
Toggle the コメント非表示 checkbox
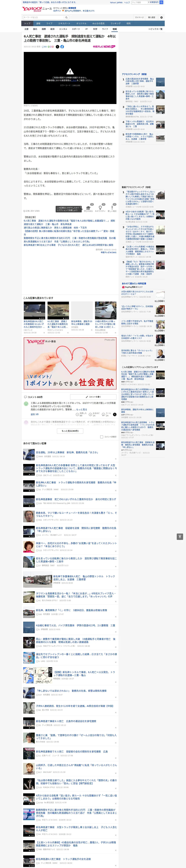pyautogui.click(x=102, y=437)
